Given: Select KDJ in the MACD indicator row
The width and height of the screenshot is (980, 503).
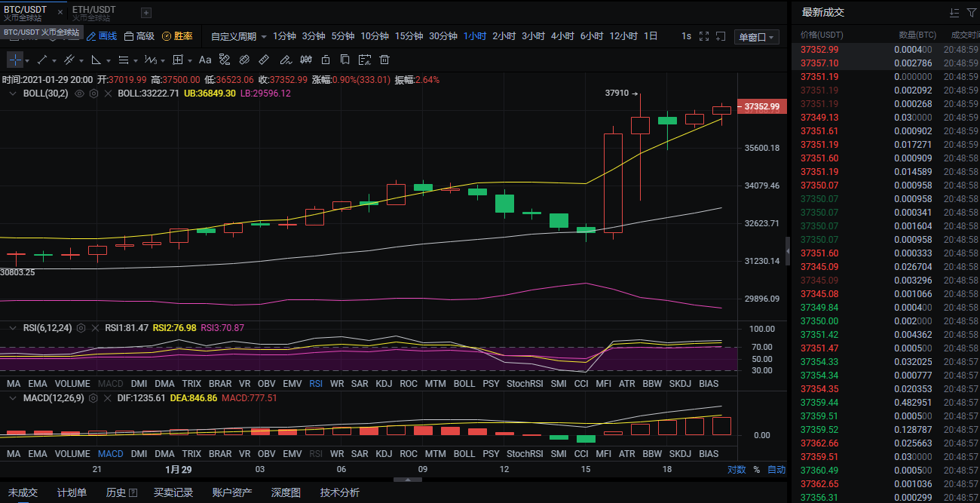Looking at the screenshot, I should 384,454.
